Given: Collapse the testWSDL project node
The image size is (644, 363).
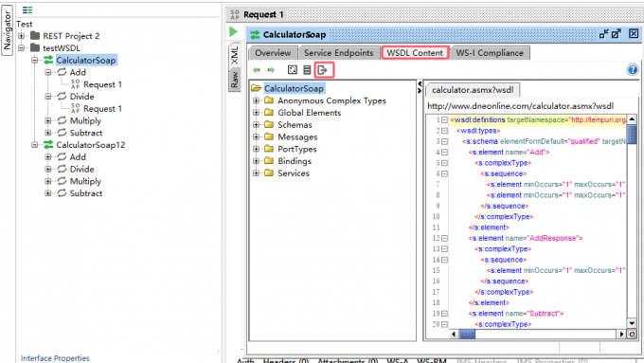Looking at the screenshot, I should coord(22,47).
